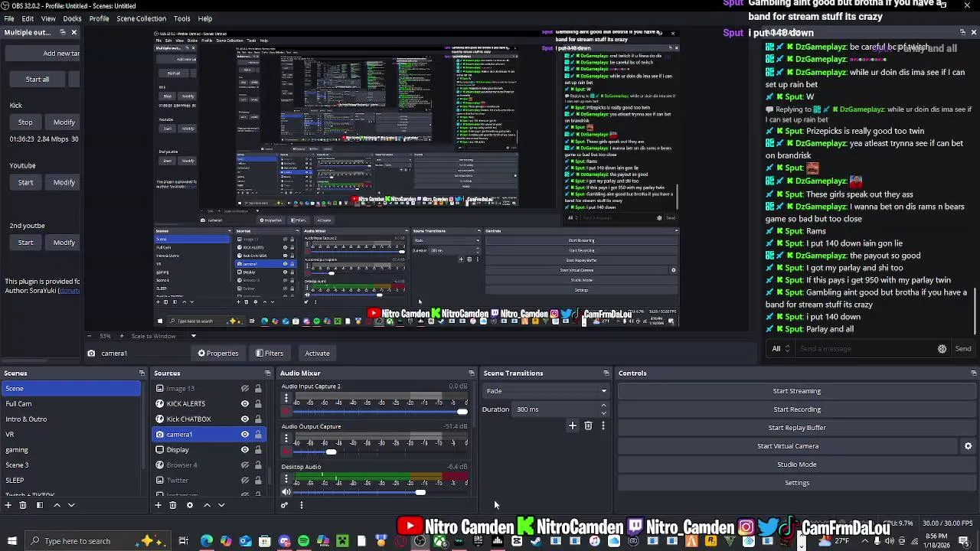
Task: Hide the KICK ALERTS source
Action: pyautogui.click(x=245, y=404)
